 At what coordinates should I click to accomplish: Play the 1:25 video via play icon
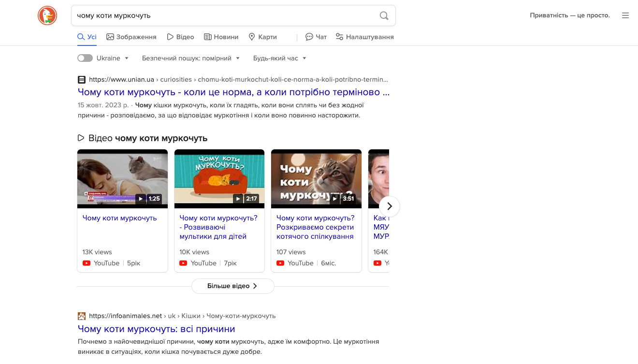(x=141, y=198)
